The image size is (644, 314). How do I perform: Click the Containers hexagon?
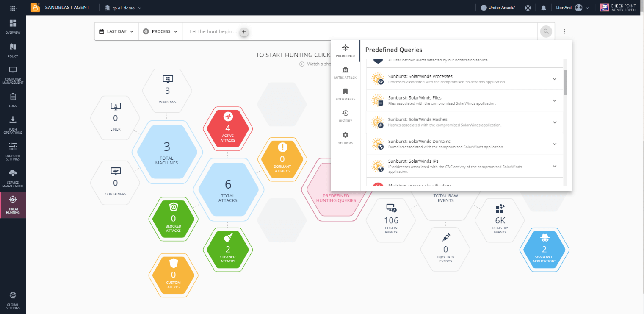(115, 183)
